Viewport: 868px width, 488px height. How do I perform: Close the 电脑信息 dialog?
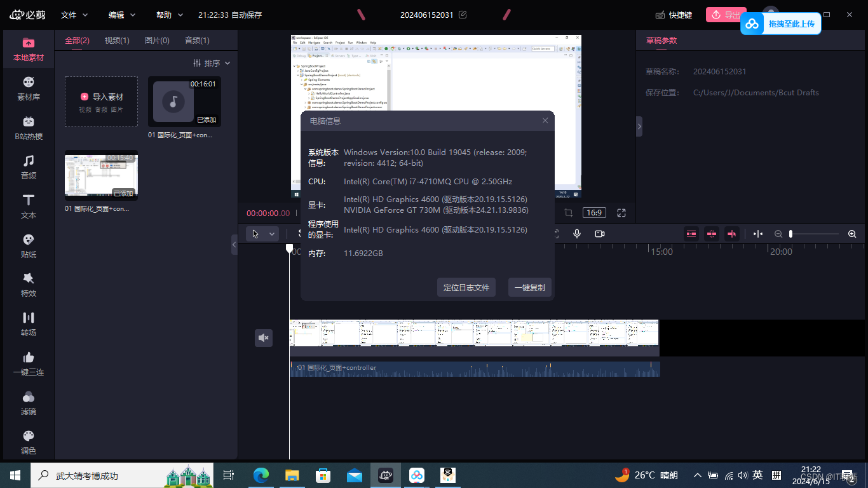545,121
